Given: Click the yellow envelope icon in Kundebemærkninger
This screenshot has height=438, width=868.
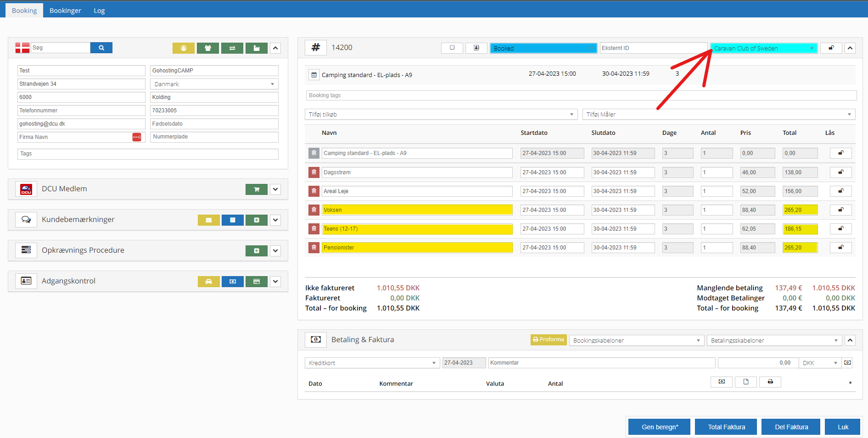Looking at the screenshot, I should [x=209, y=220].
